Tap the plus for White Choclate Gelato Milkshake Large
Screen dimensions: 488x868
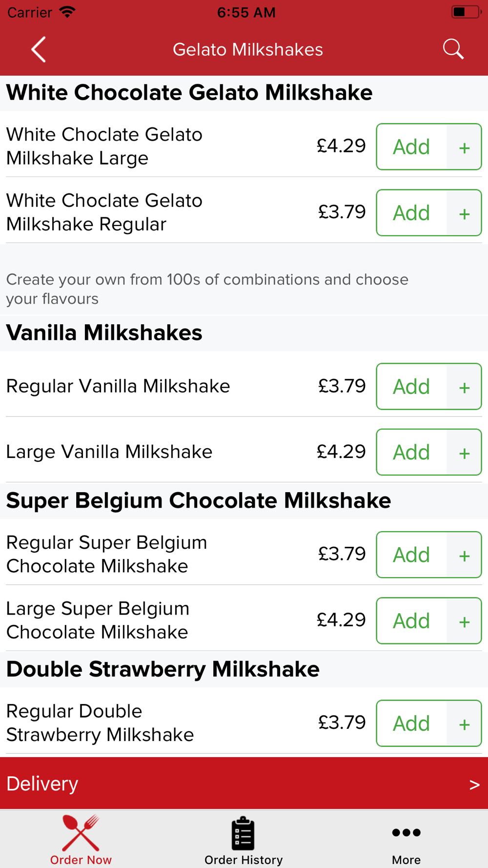click(464, 147)
